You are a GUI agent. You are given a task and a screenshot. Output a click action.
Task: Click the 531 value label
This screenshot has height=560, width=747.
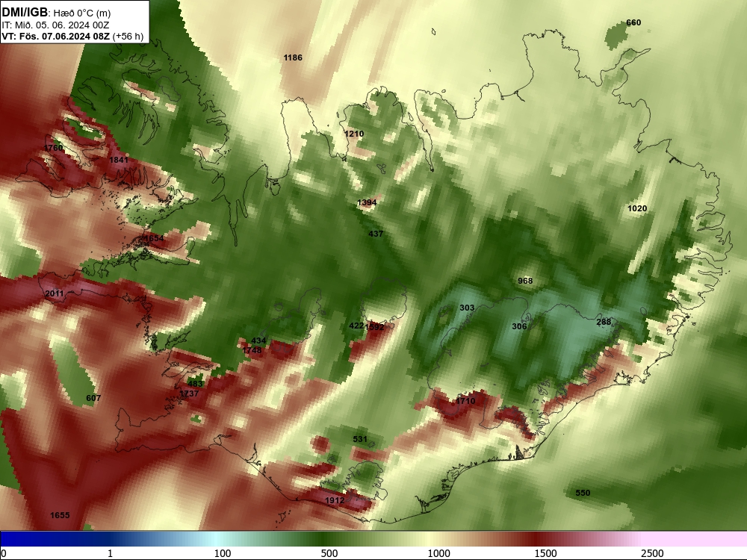point(360,439)
